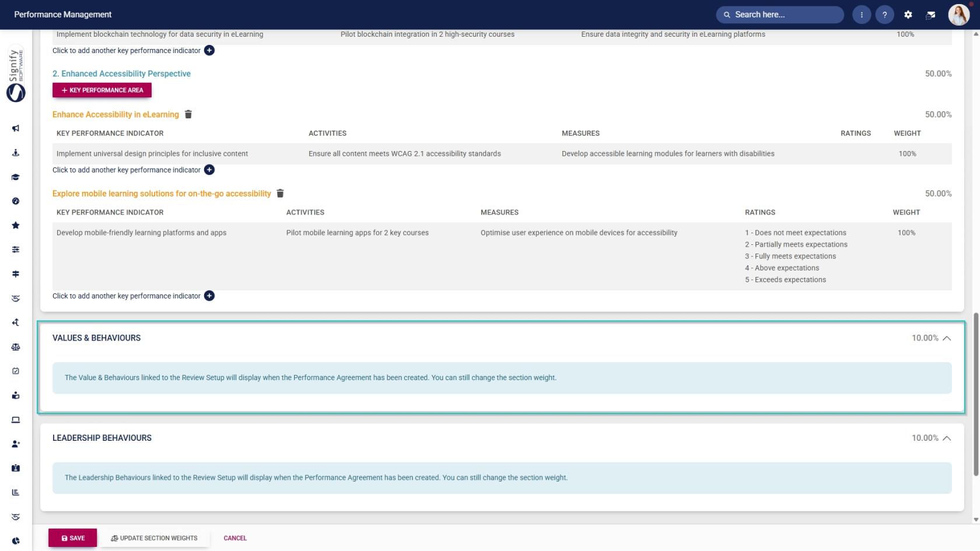Add a Key Performance Area

(102, 90)
